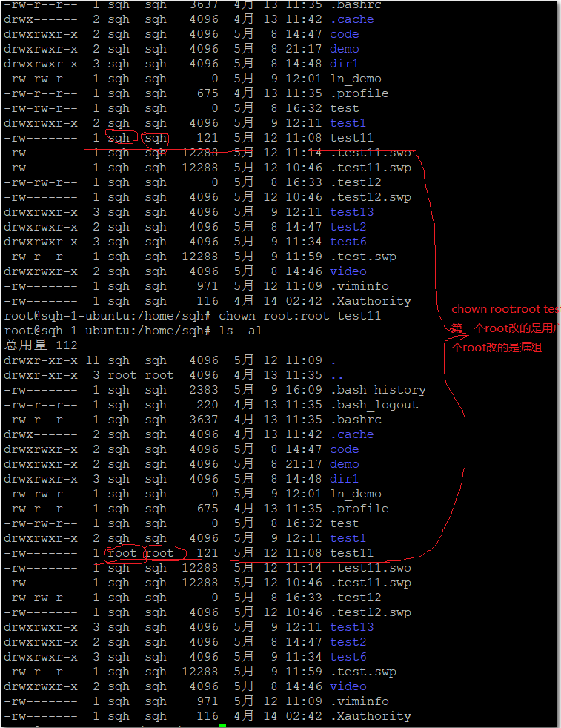Click the test11 name in the row owned by root
This screenshot has width=561, height=728.
pos(352,553)
